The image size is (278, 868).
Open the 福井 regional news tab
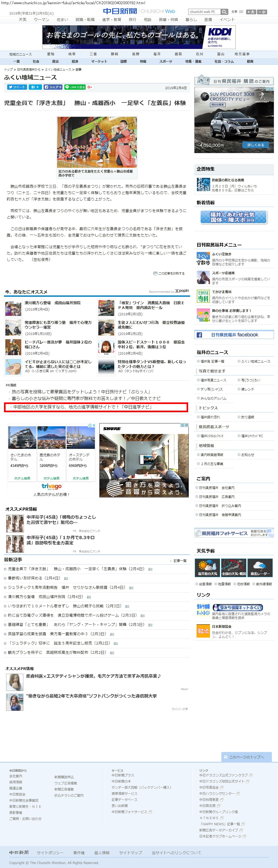[x=157, y=54]
